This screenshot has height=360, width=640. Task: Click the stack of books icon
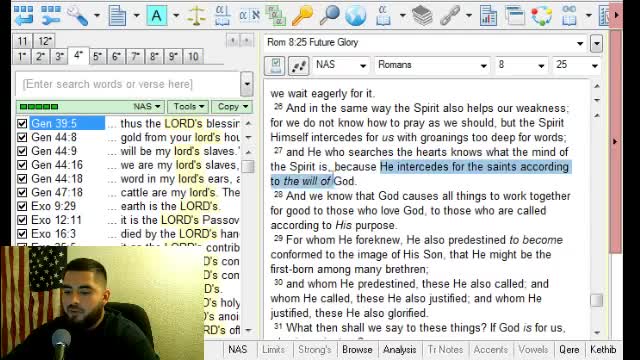tap(422, 16)
